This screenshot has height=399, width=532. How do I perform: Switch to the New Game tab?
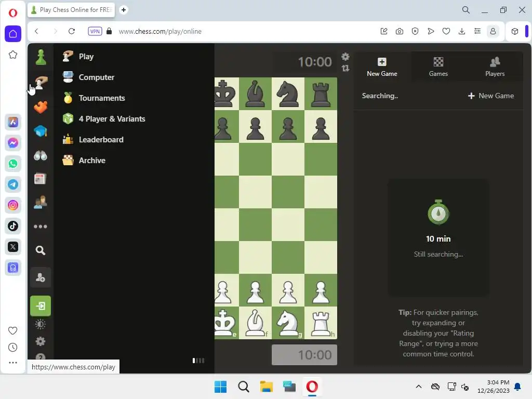382,67
